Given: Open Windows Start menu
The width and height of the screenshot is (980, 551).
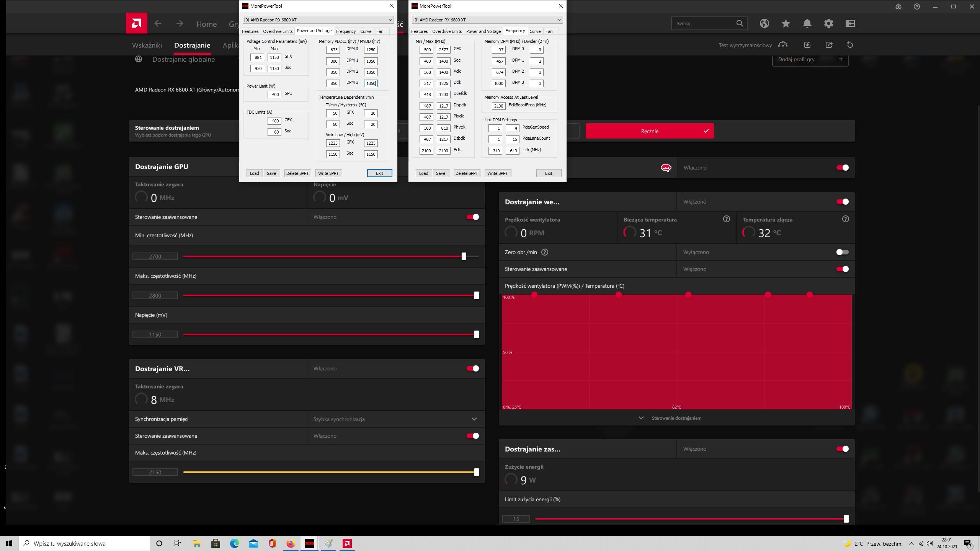Looking at the screenshot, I should pos(9,543).
